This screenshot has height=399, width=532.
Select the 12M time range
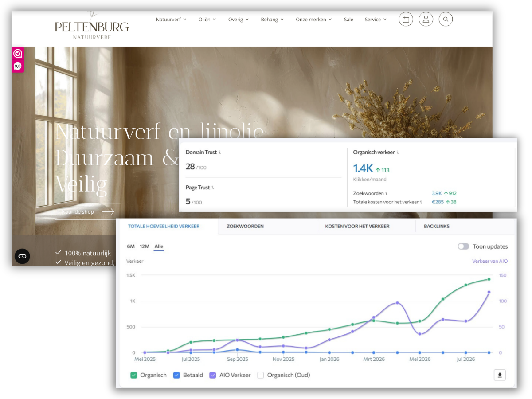(x=145, y=246)
